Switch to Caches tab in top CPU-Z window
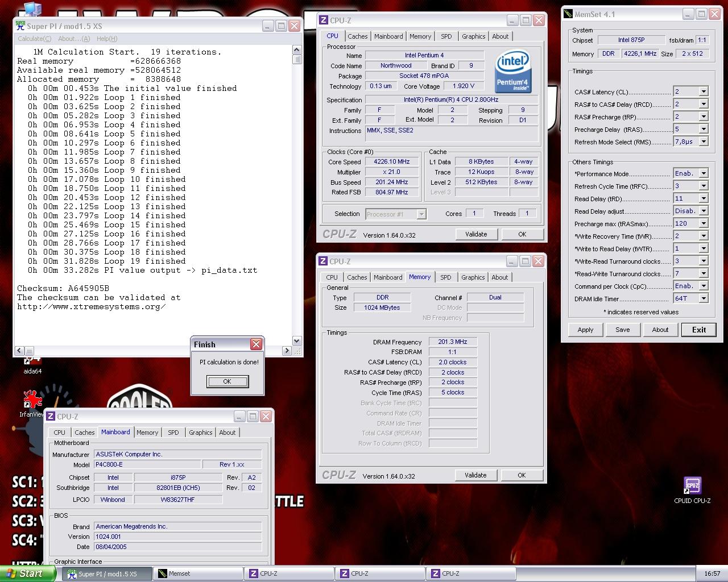Viewport: 728px width, 582px height. 357,36
